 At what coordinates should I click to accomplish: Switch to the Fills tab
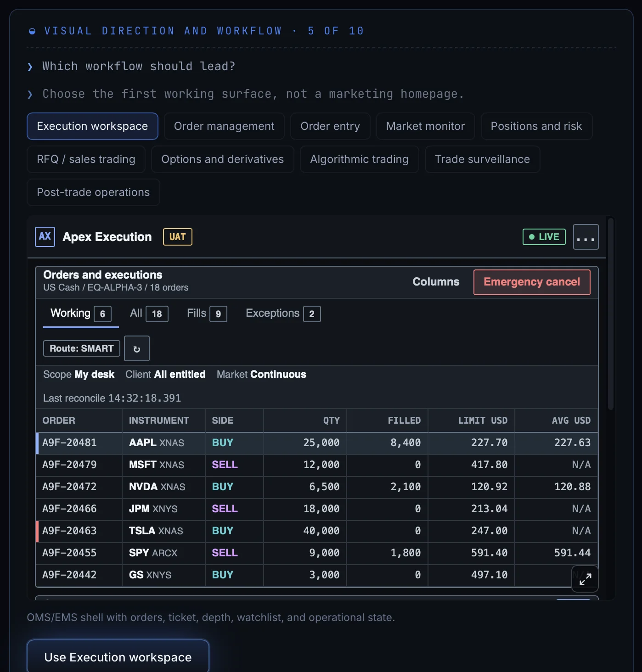(207, 314)
